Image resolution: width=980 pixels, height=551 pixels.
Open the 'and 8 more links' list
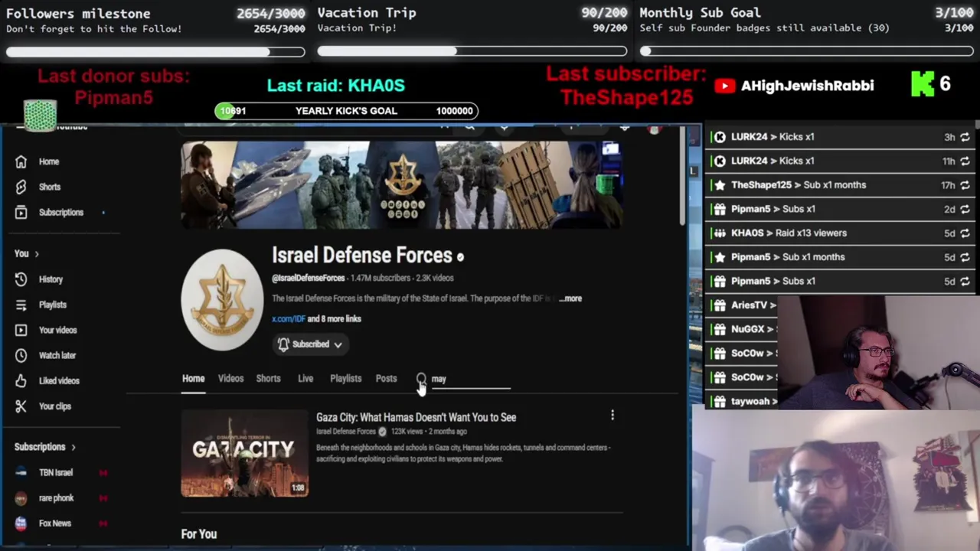[334, 319]
